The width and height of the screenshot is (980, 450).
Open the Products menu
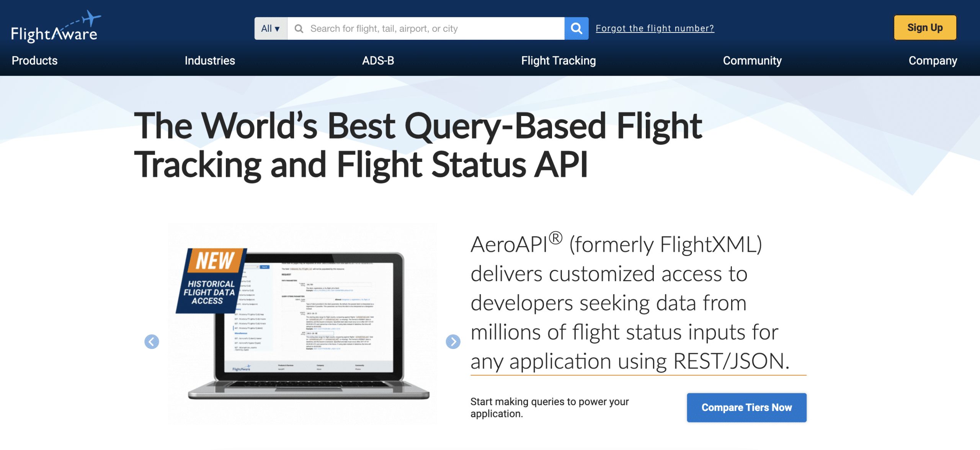pos(34,60)
